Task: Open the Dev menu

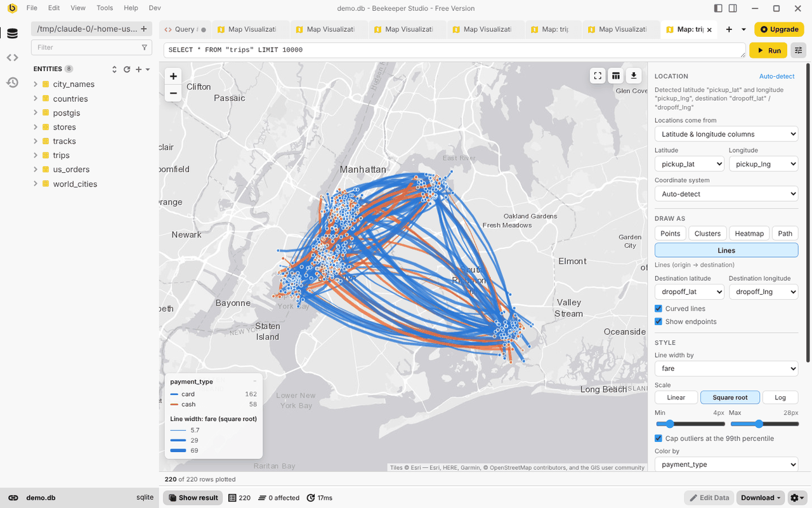Action: coord(154,8)
